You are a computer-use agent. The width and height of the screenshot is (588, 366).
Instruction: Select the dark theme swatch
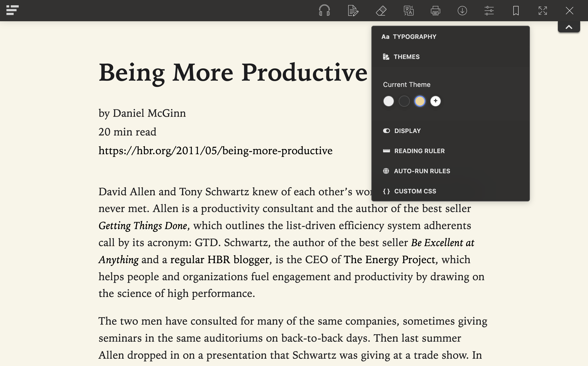tap(404, 101)
